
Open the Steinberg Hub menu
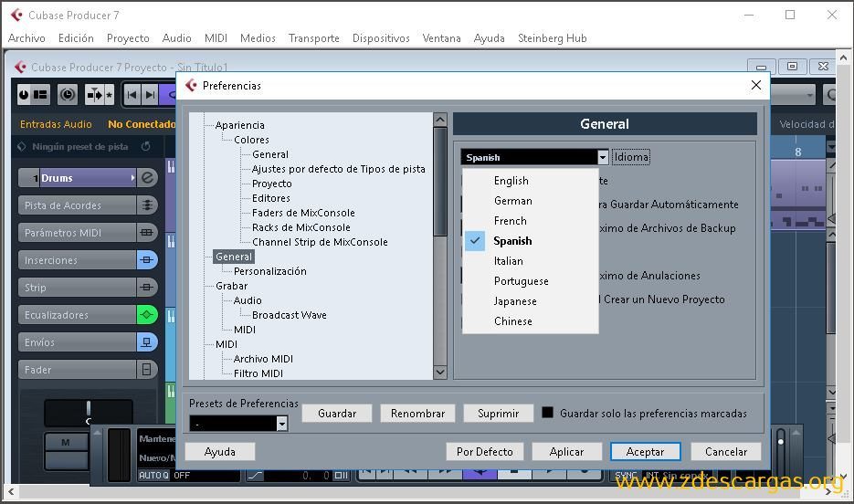tap(553, 38)
